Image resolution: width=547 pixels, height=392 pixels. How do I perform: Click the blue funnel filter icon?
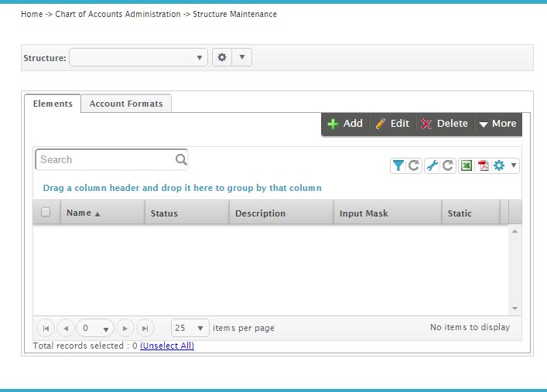coord(398,165)
